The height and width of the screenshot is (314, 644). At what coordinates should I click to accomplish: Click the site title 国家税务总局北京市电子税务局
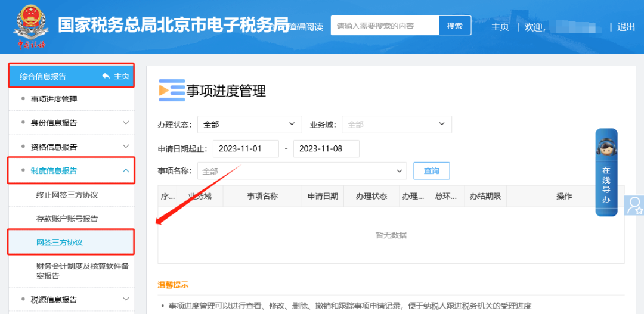coord(174,25)
